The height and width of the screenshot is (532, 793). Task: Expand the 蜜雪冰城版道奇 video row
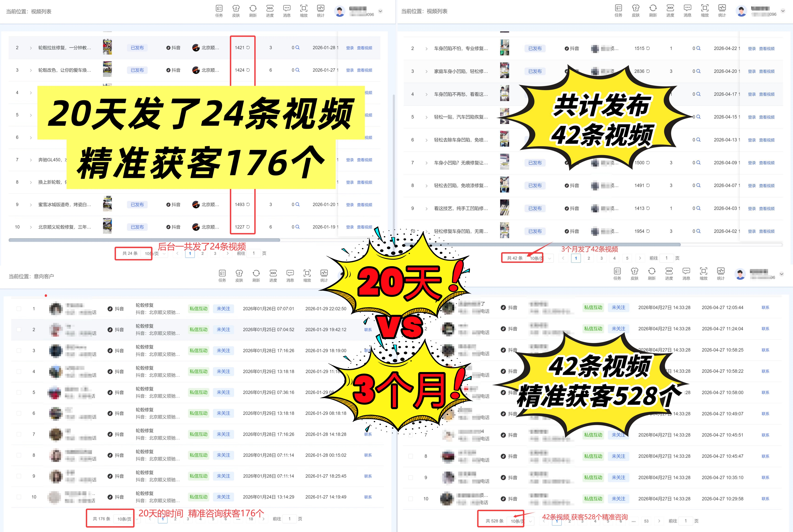pyautogui.click(x=31, y=205)
